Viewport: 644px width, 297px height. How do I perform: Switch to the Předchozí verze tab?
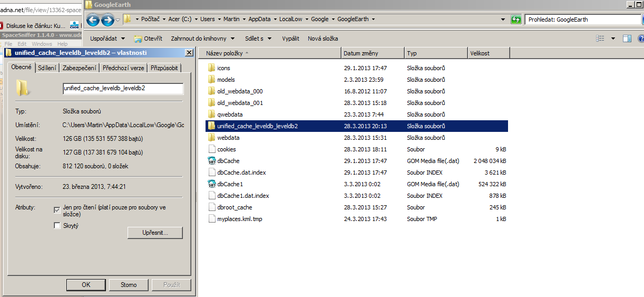(x=123, y=68)
